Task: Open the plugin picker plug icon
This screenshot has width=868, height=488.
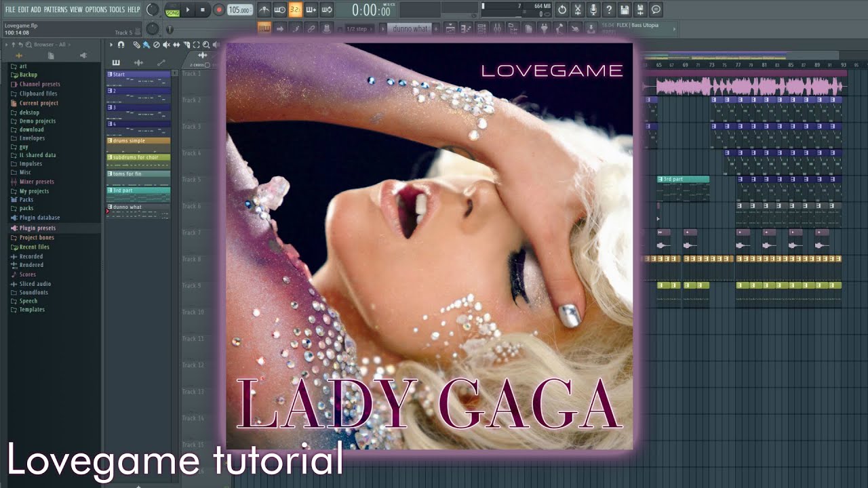Action: (544, 28)
